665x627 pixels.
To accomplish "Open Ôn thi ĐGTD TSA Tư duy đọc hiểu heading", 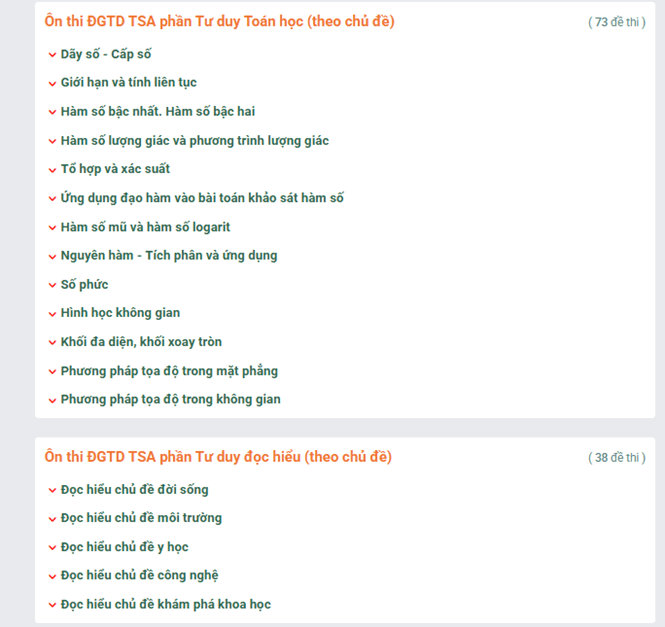I will 218,457.
